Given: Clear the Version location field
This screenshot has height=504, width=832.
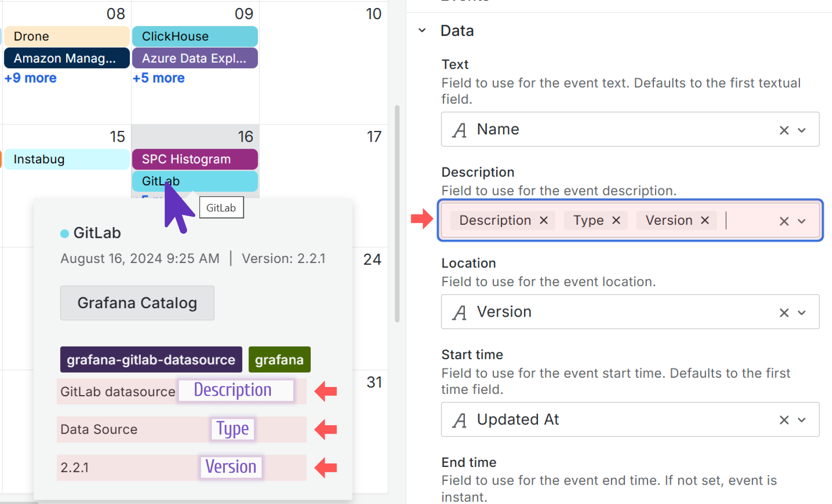Looking at the screenshot, I should click(784, 312).
